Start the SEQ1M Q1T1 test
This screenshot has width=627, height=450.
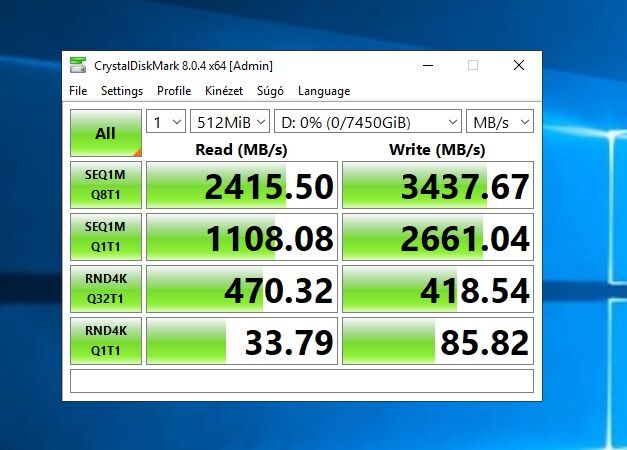106,237
